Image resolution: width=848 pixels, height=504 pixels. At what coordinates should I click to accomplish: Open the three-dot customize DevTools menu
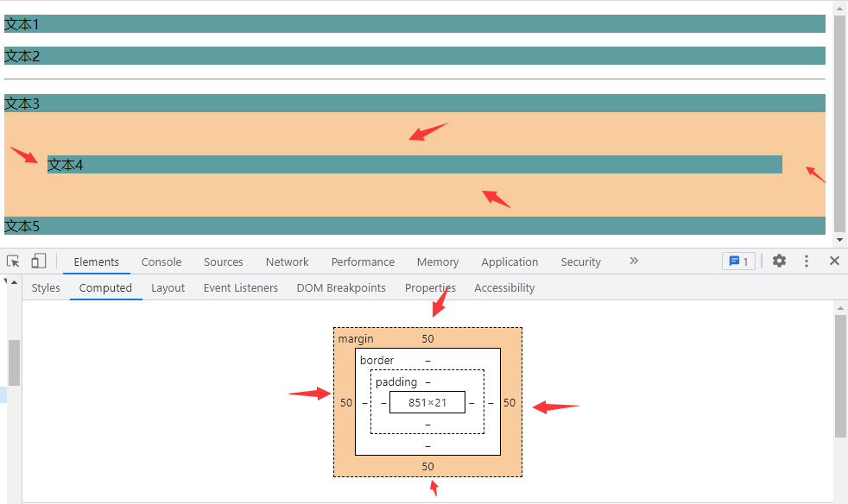(807, 261)
